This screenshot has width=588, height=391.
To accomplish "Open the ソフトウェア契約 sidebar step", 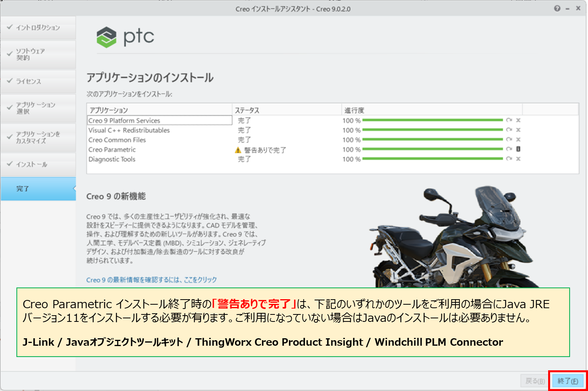I will pyautogui.click(x=38, y=54).
